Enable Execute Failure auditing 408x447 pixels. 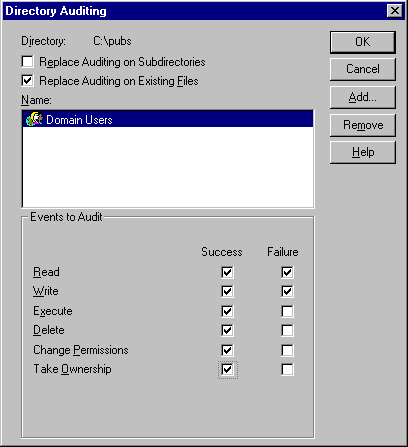287,311
